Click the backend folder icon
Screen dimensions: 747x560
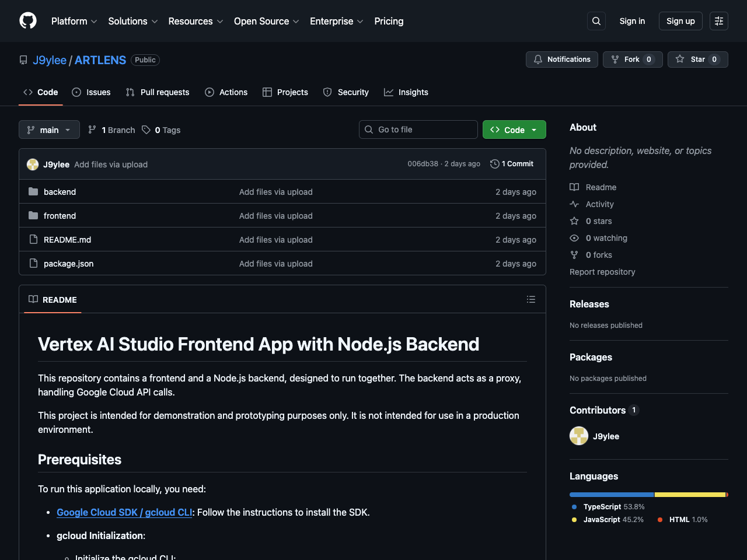(33, 192)
